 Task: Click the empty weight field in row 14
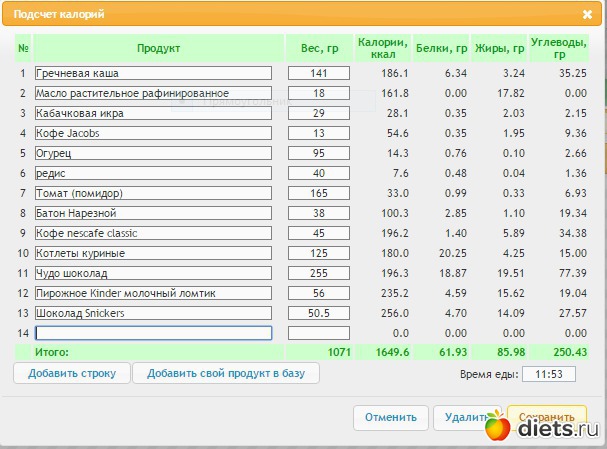pos(319,333)
